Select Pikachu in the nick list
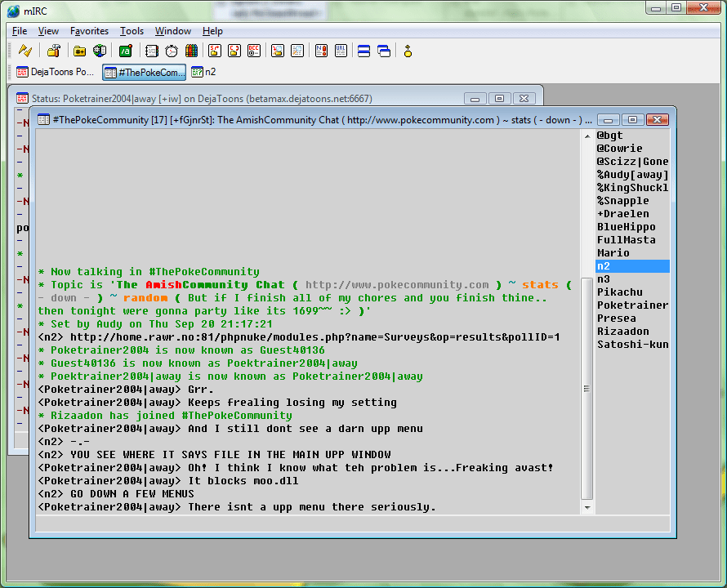Viewport: 727px width, 588px height. point(632,292)
